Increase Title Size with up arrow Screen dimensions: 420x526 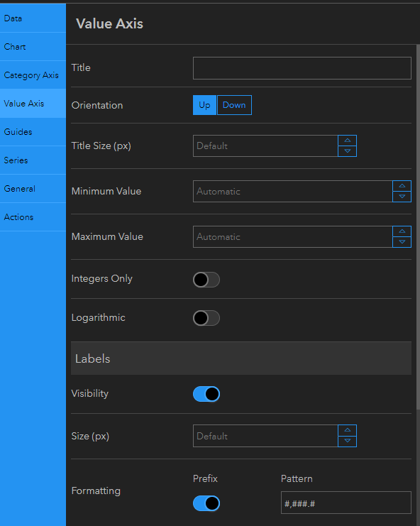(x=347, y=141)
